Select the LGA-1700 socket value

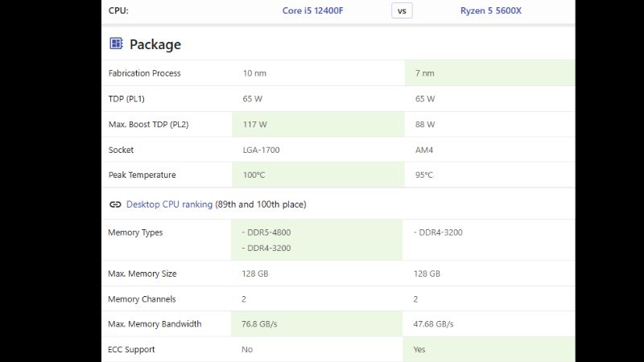[x=261, y=150]
